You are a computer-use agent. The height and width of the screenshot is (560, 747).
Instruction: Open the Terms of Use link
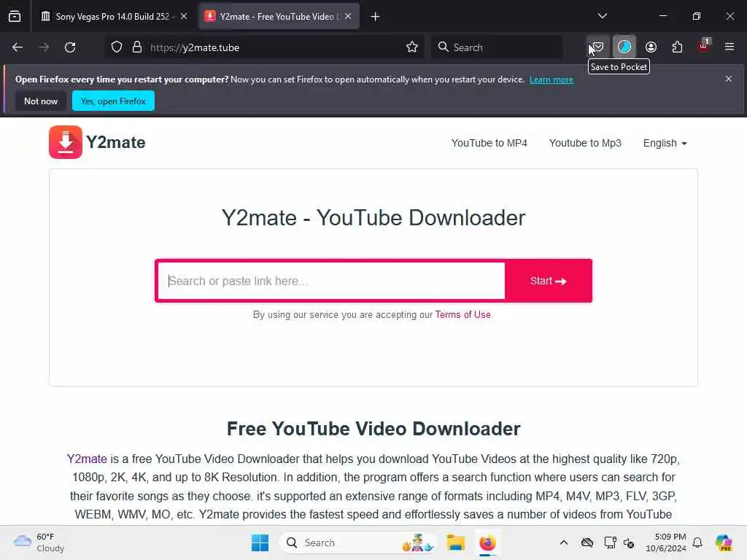[462, 315]
